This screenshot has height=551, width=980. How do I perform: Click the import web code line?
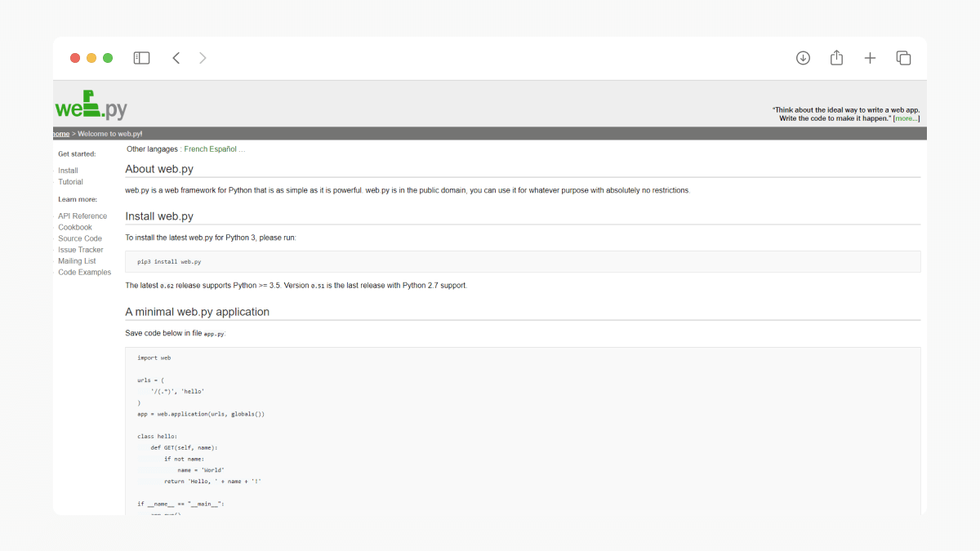154,358
